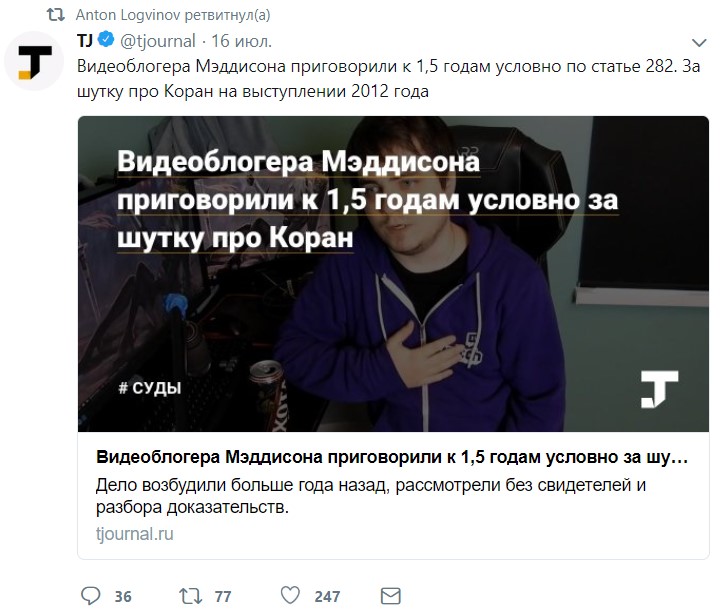Viewport: 724px width, 614px height.
Task: Open the TJ profile avatar
Action: [x=34, y=61]
